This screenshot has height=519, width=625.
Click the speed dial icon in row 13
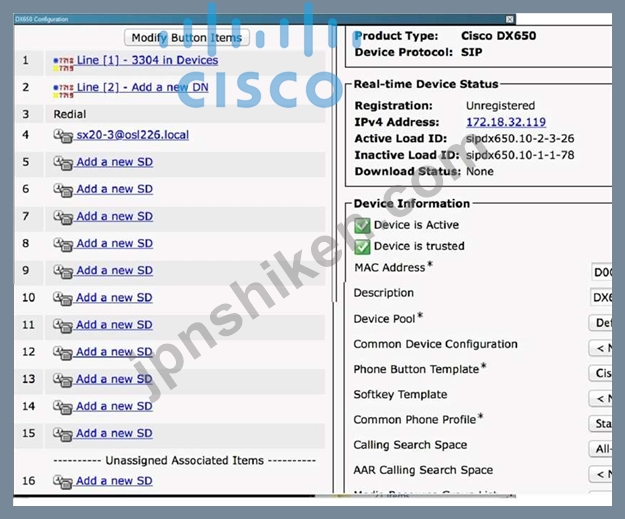pos(63,380)
